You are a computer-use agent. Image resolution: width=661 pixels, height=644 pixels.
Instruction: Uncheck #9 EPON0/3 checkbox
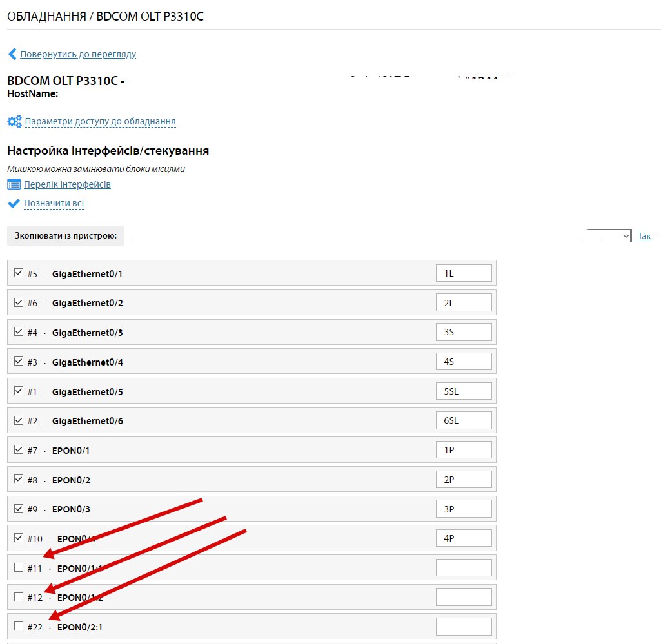tap(19, 508)
